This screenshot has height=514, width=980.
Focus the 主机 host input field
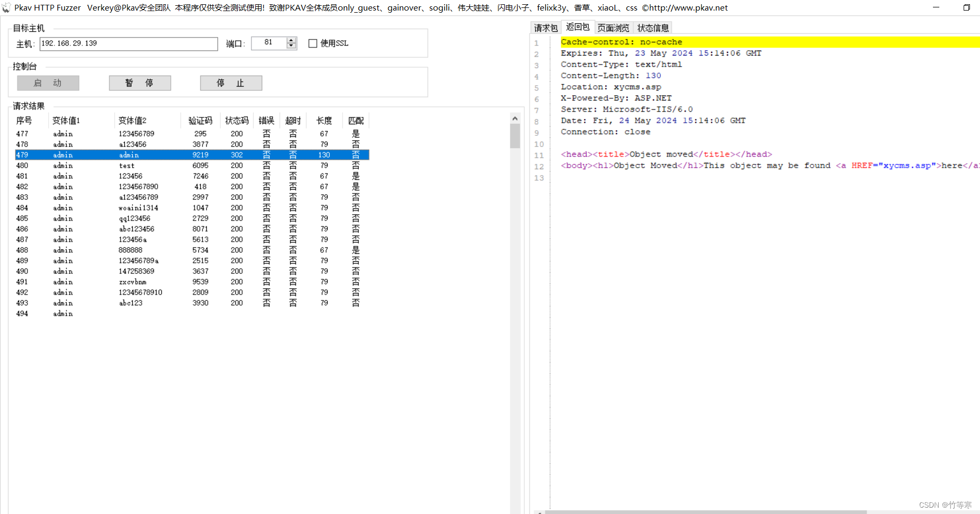tap(128, 43)
